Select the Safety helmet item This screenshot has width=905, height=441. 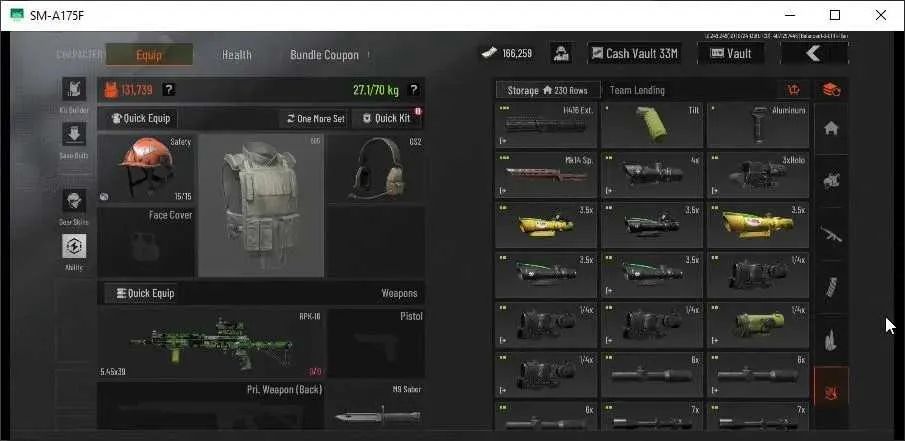146,169
